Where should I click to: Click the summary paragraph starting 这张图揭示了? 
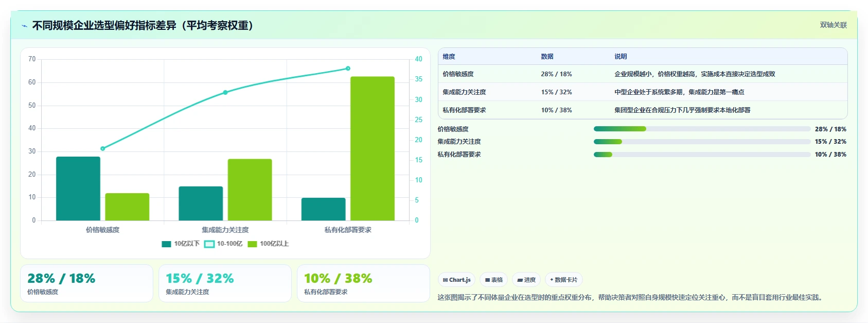(631, 297)
